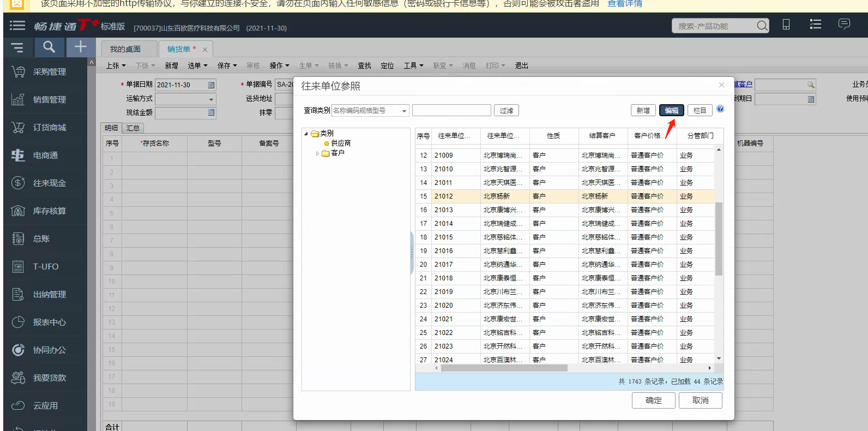Screen dimensions: 868x431
Task: Click the plus add shortcut icon
Action: pyautogui.click(x=80, y=47)
